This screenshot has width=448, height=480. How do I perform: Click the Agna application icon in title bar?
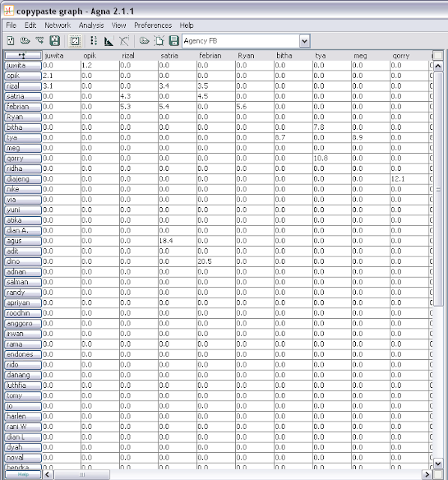[x=8, y=10]
